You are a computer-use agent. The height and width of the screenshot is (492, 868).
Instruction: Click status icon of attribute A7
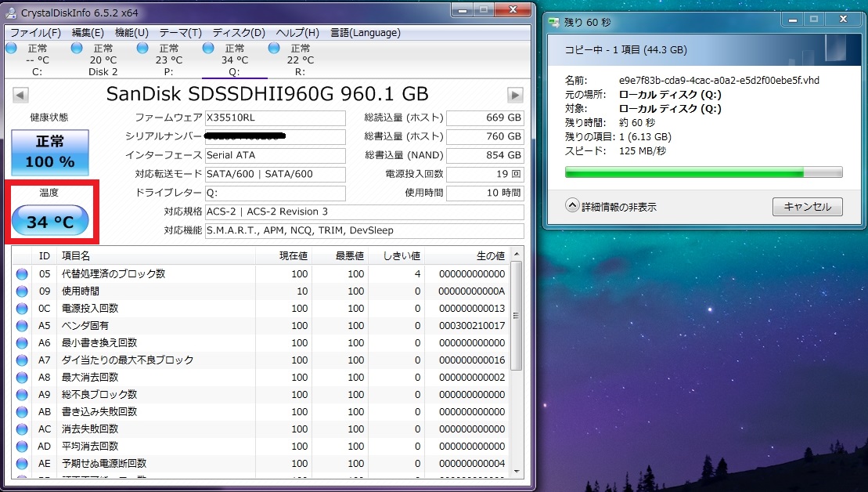pyautogui.click(x=22, y=360)
